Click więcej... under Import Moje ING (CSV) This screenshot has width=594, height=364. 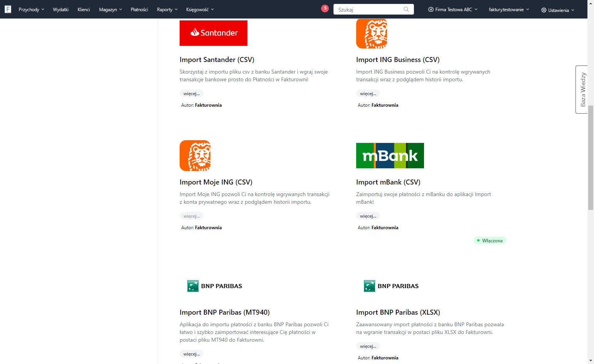(x=192, y=216)
